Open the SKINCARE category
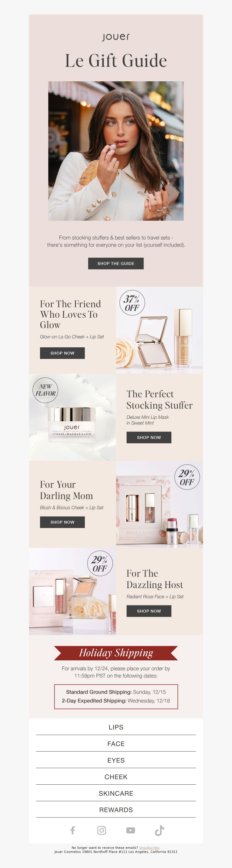The width and height of the screenshot is (232, 868). (x=116, y=793)
